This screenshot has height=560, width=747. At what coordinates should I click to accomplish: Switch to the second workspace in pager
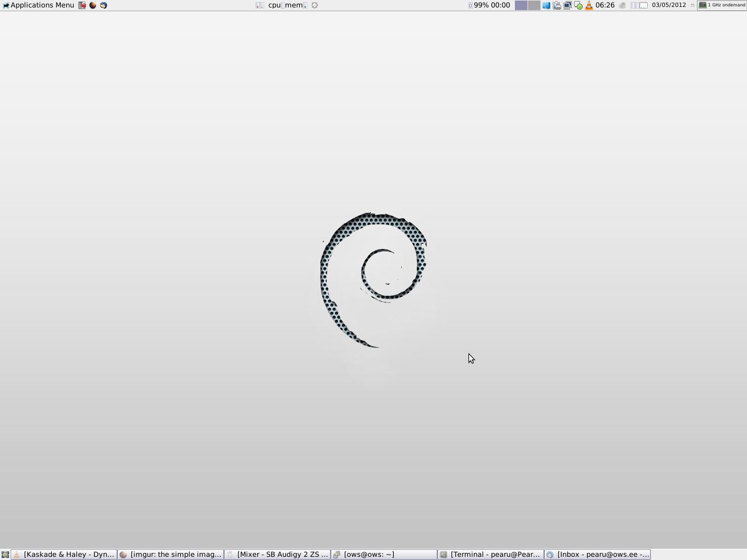pos(534,5)
